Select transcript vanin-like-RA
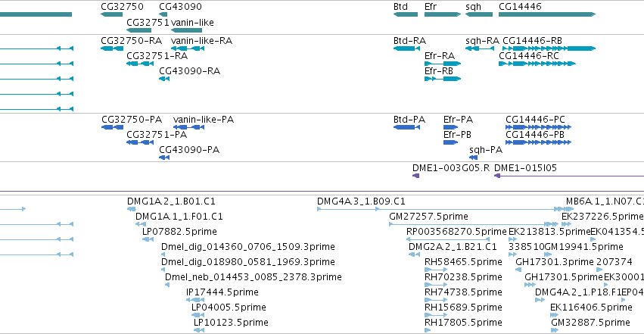The width and height of the screenshot is (644, 334). [188, 48]
